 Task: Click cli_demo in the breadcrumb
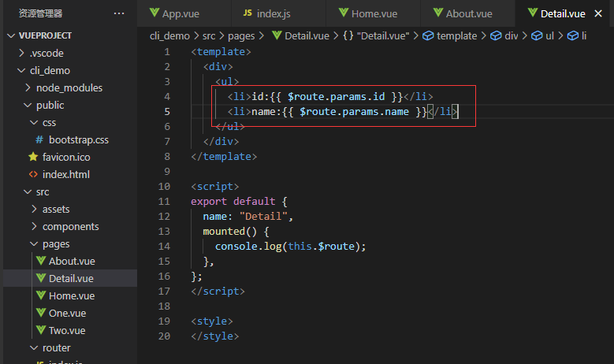tap(169, 36)
